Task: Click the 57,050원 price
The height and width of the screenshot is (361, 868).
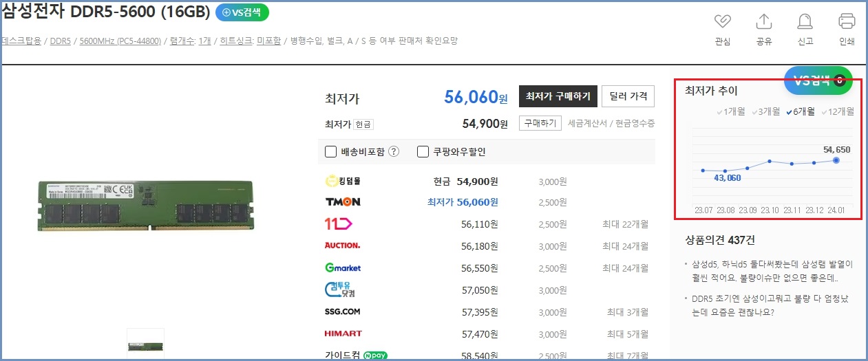Action: [479, 289]
